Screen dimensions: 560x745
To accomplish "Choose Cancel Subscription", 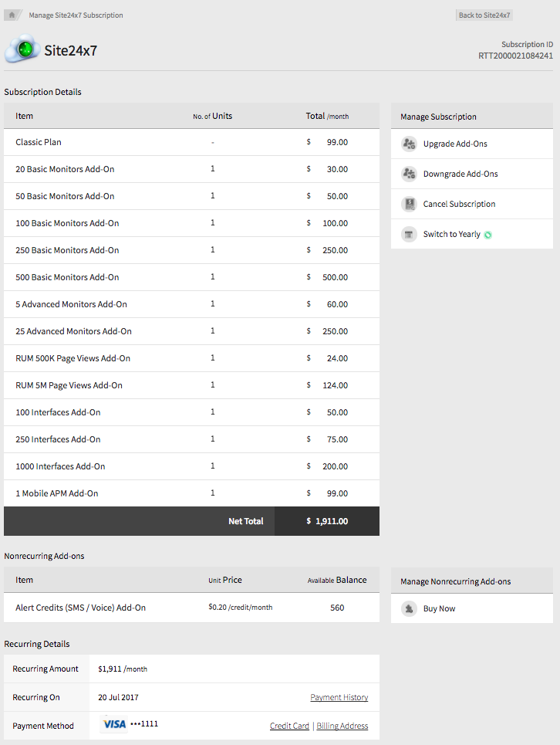I will coord(459,205).
